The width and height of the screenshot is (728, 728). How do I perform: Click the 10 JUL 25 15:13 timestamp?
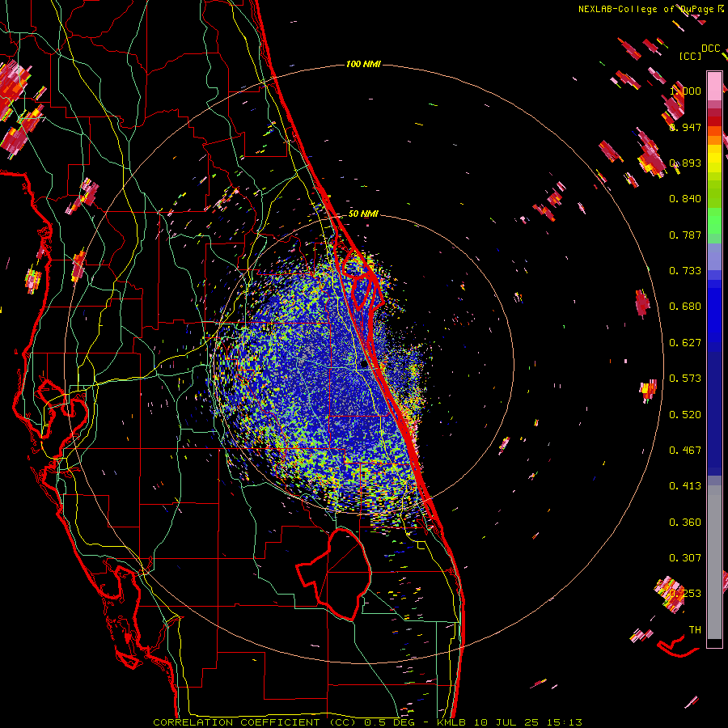click(x=528, y=722)
